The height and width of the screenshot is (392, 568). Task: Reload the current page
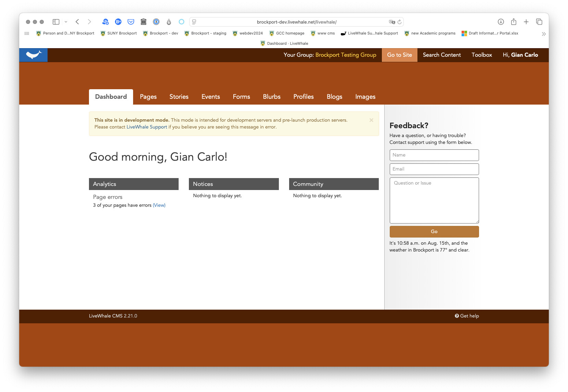[x=399, y=22]
